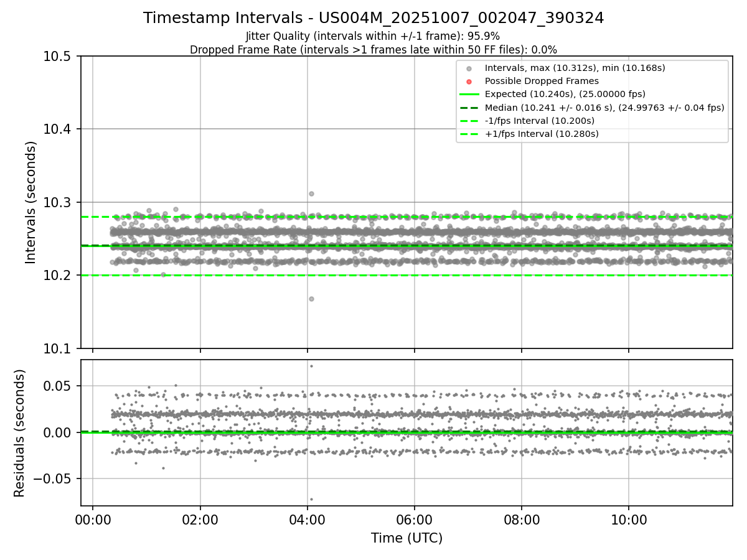Click the x-axis tick label 00:00
This screenshot has height=560, width=747.
point(93,519)
